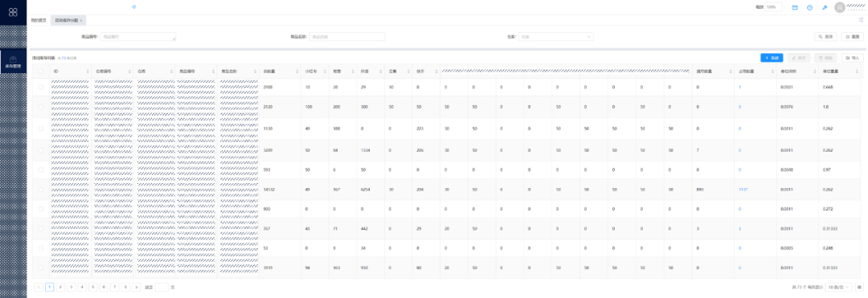The height and width of the screenshot is (298, 868).
Task: Go to page 3
Action: 72,287
